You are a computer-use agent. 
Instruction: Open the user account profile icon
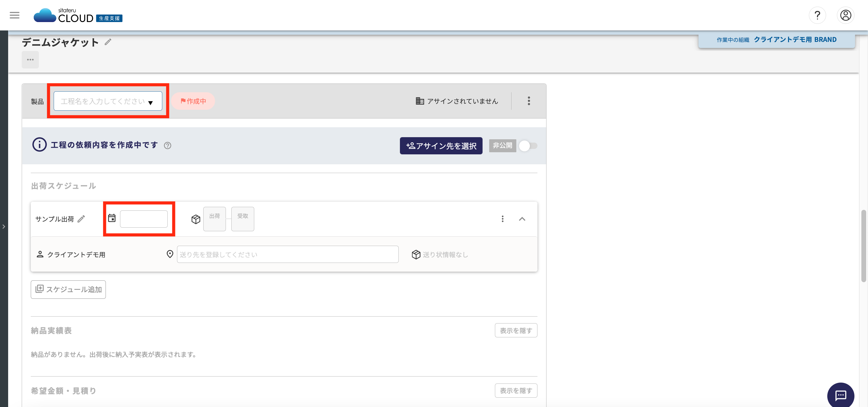pyautogui.click(x=845, y=15)
